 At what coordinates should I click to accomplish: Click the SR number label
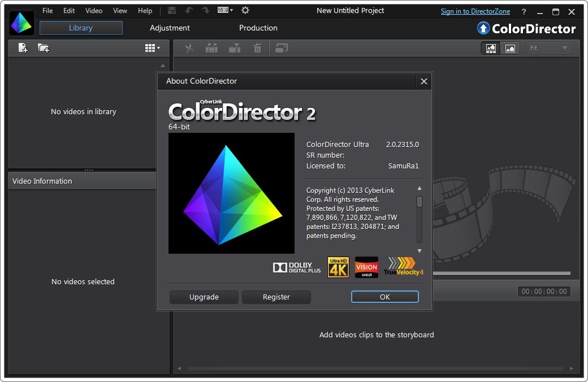point(325,155)
